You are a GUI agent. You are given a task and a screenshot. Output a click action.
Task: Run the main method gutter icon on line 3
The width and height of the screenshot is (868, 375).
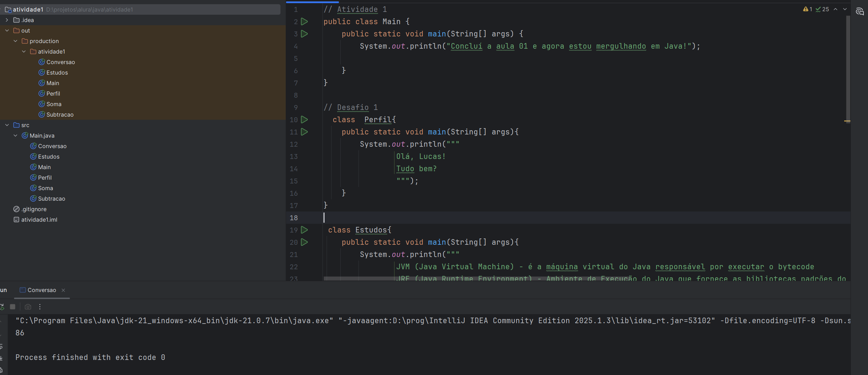[x=304, y=34]
